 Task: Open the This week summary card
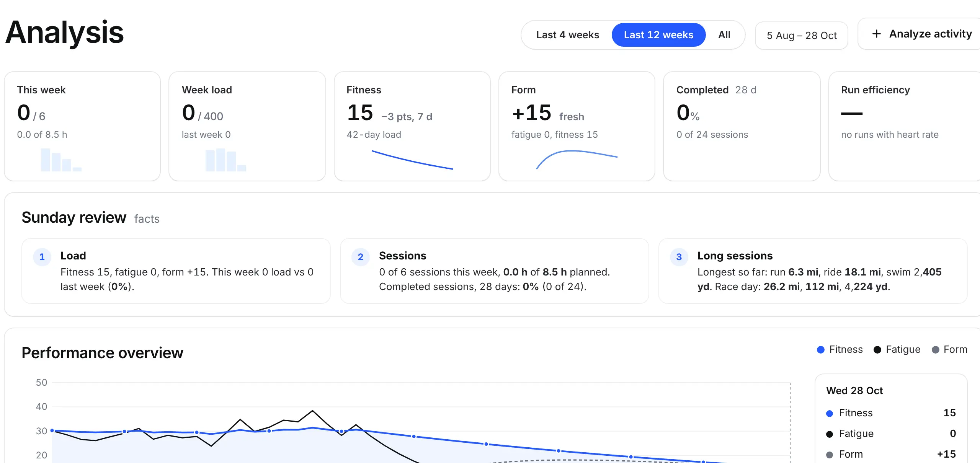[x=82, y=126]
